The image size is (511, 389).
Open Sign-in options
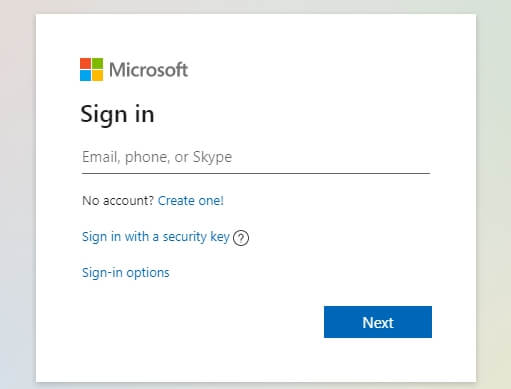point(126,273)
